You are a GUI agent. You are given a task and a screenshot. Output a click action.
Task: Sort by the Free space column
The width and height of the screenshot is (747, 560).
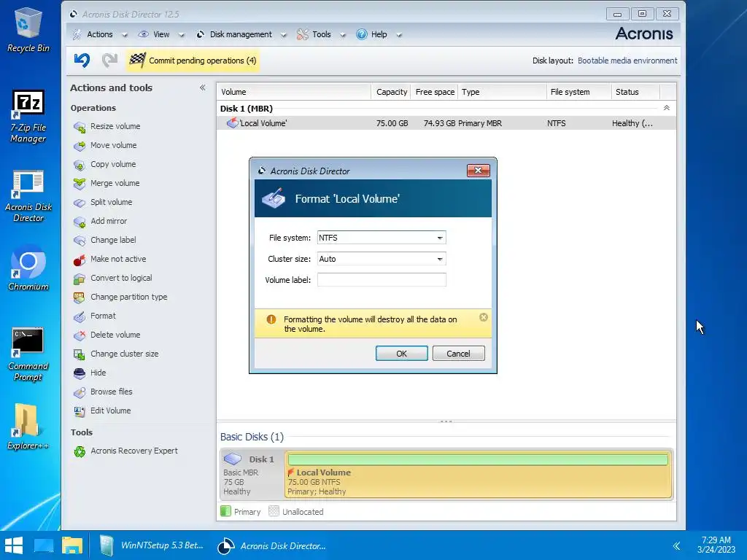[x=435, y=92]
